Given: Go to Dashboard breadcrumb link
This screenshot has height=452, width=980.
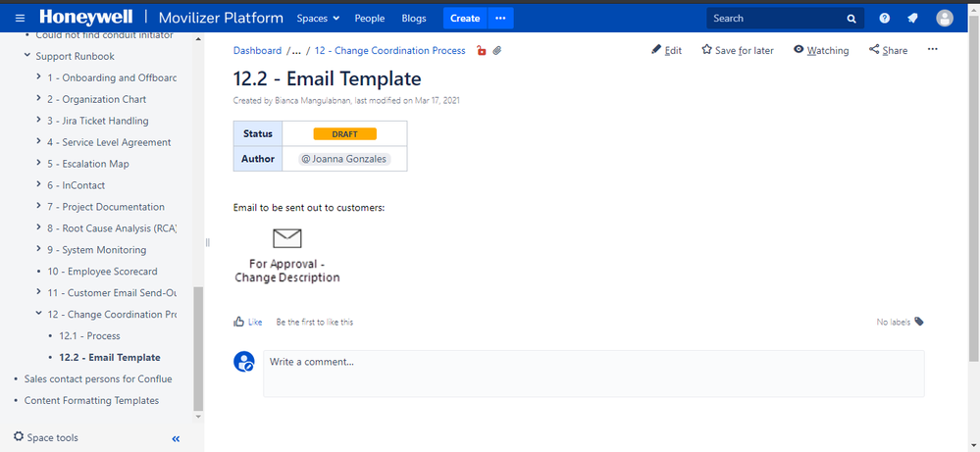Looking at the screenshot, I should (x=257, y=51).
